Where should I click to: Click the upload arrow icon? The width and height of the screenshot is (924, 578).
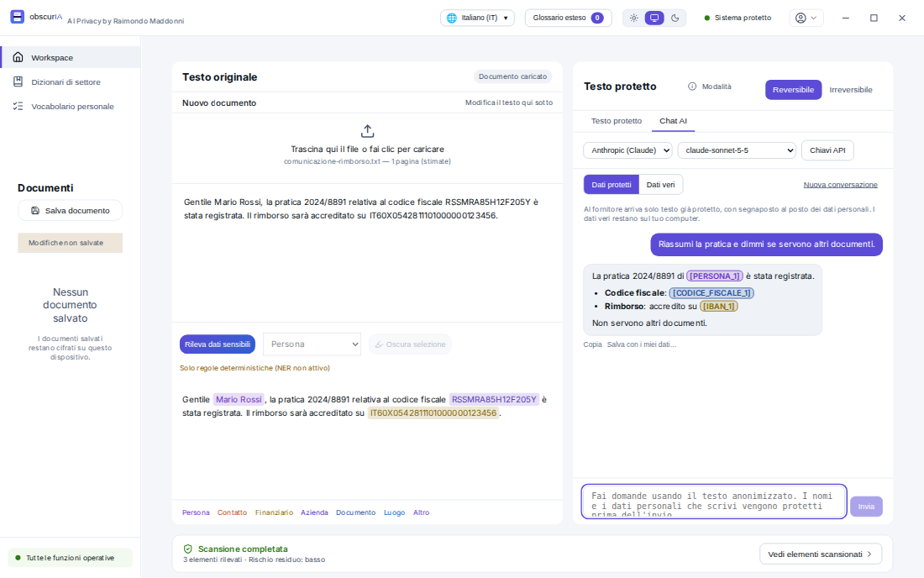(x=367, y=131)
